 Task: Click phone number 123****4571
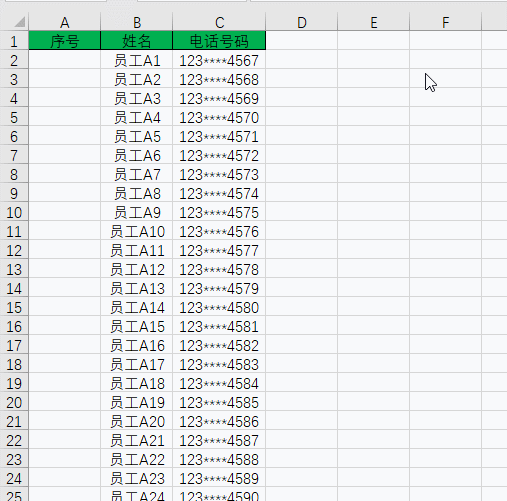point(219,136)
